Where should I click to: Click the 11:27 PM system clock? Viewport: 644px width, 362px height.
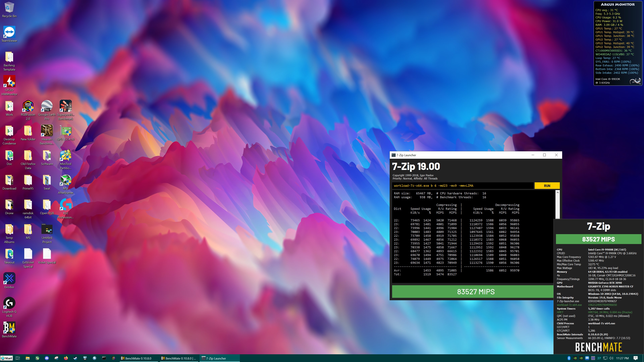point(622,358)
